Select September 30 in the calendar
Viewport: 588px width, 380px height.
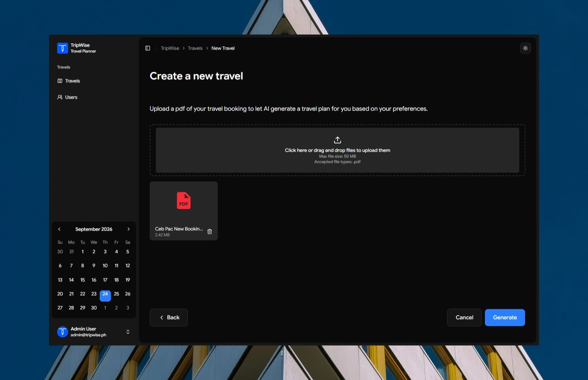tap(94, 308)
